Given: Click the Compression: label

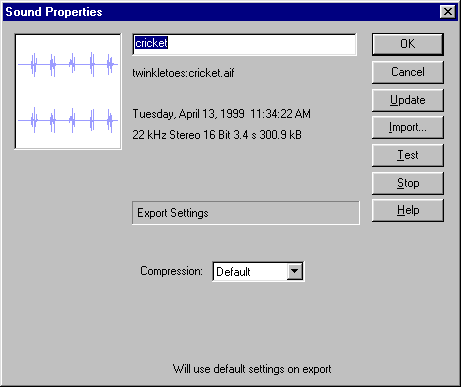Looking at the screenshot, I should coord(171,271).
